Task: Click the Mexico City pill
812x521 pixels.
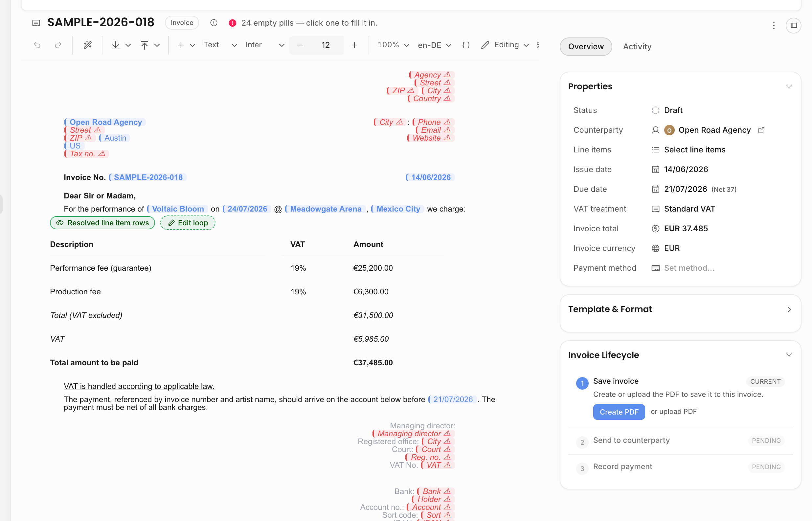Action: click(398, 209)
